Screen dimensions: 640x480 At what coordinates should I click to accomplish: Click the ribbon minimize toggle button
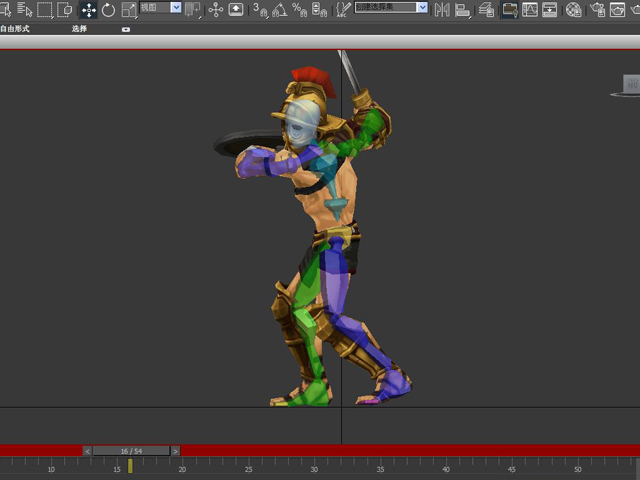126,29
